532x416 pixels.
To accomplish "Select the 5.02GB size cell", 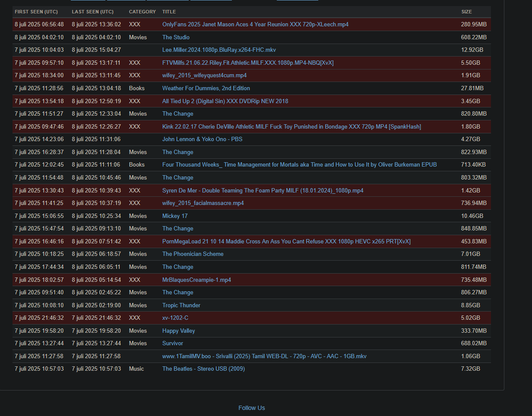I will (x=470, y=318).
